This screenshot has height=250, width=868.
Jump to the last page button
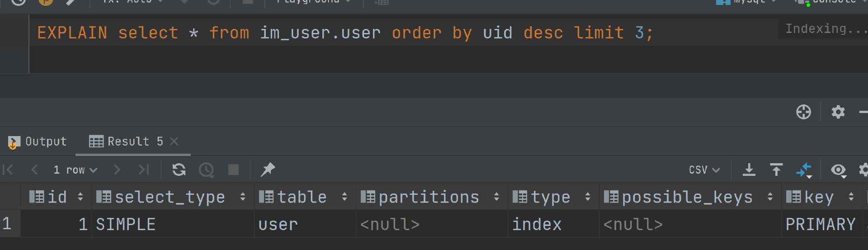tap(144, 170)
